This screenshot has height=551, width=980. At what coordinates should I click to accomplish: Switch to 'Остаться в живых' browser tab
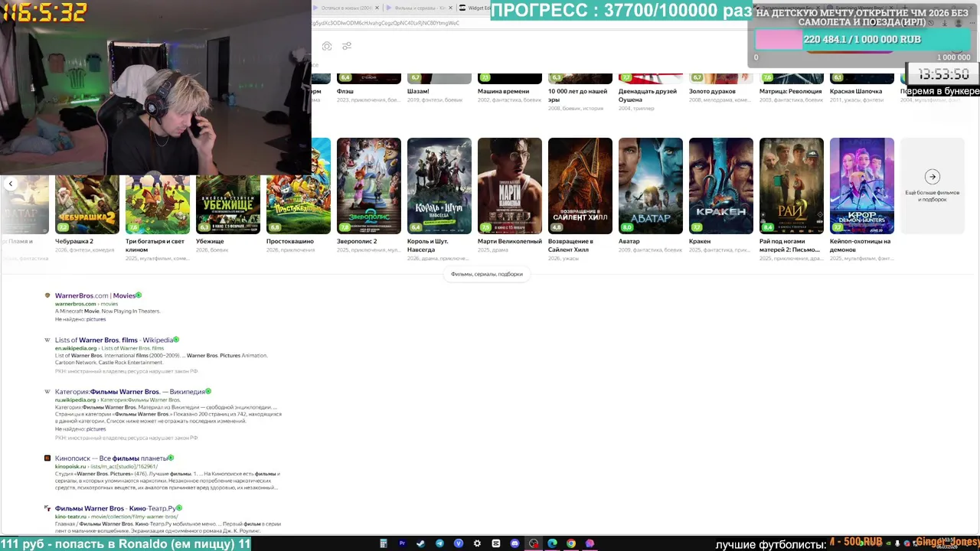pyautogui.click(x=346, y=8)
